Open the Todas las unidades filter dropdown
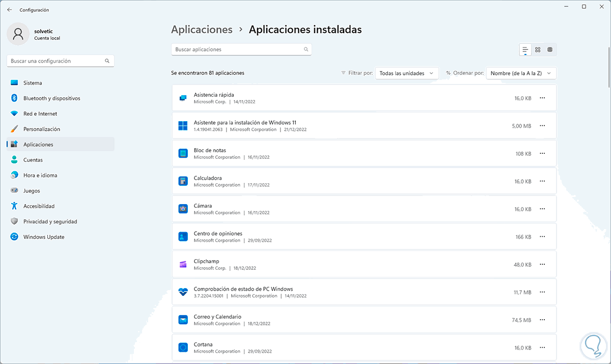The width and height of the screenshot is (611, 364). (x=407, y=73)
